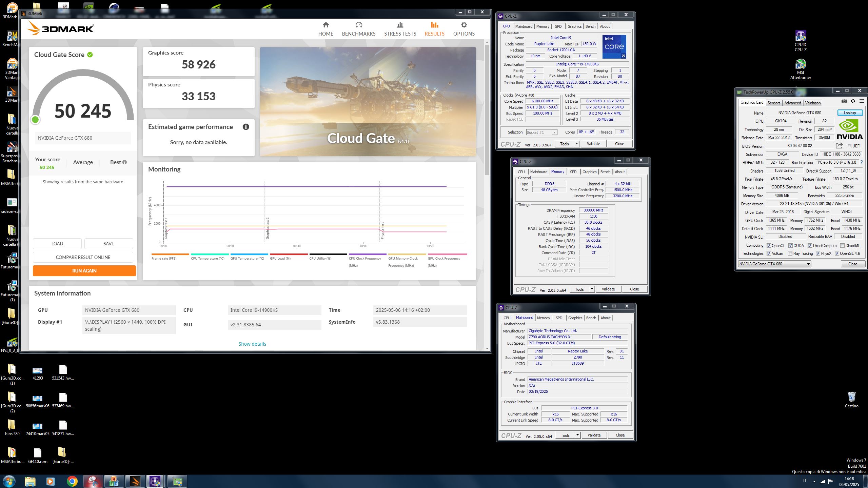Click COMPARE RESULT ONLINE in 3DMark
The image size is (868, 488).
(x=83, y=257)
